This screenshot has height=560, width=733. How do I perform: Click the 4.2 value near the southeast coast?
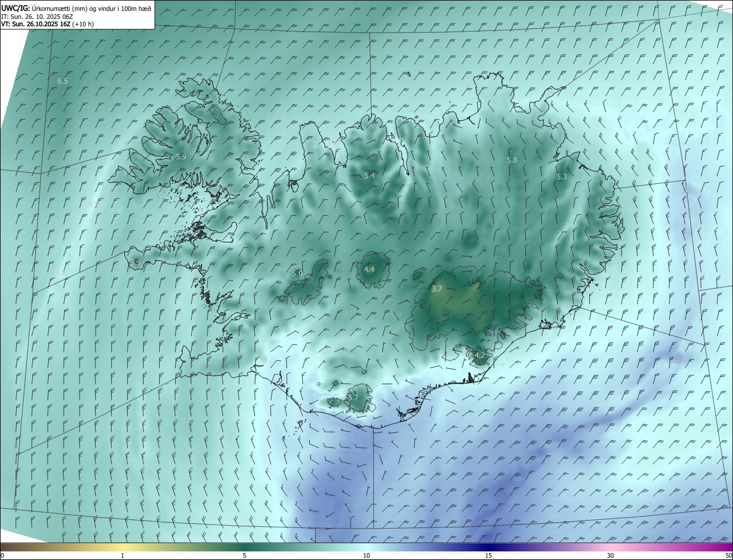[480, 356]
